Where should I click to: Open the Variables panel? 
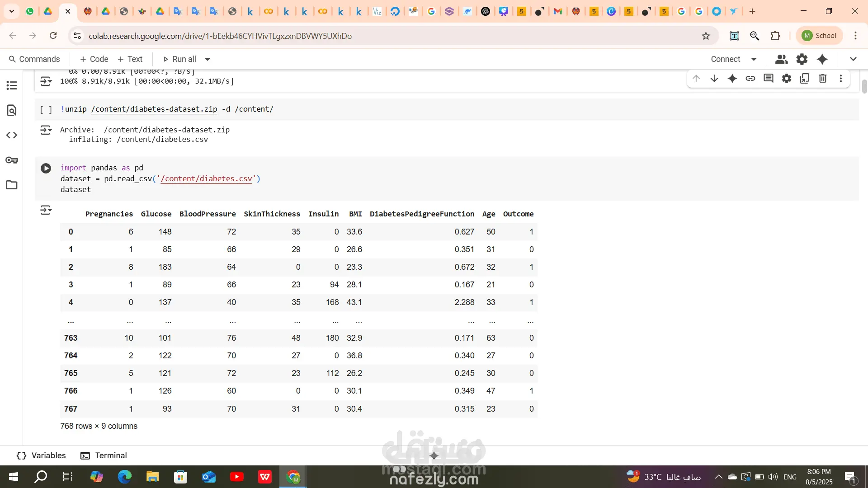tap(41, 455)
